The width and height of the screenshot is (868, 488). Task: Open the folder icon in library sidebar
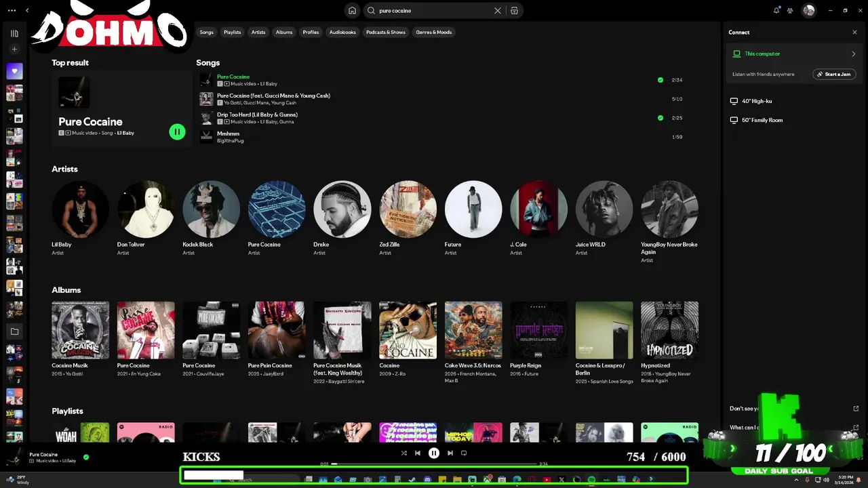coord(14,331)
